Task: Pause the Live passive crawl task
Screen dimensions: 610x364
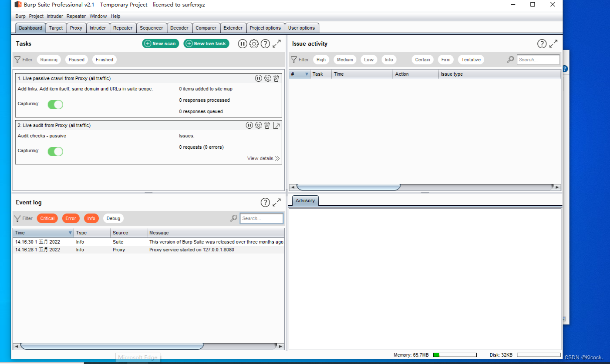Action: coord(259,78)
